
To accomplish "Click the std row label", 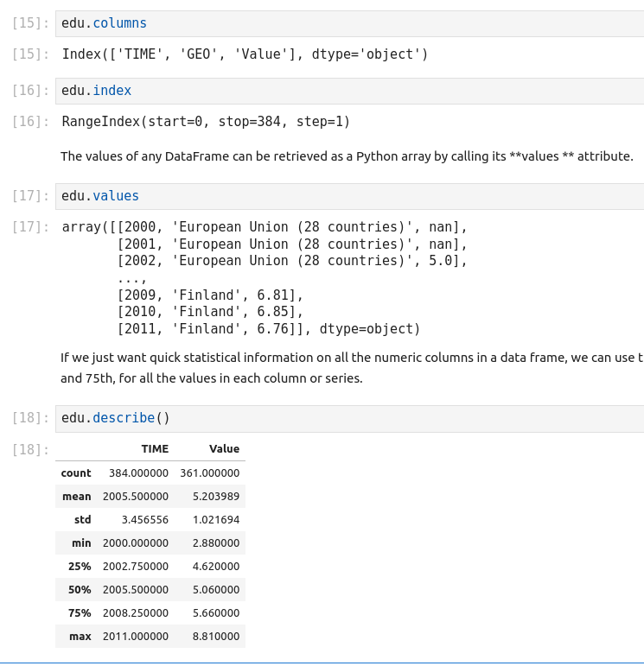I will [82, 520].
